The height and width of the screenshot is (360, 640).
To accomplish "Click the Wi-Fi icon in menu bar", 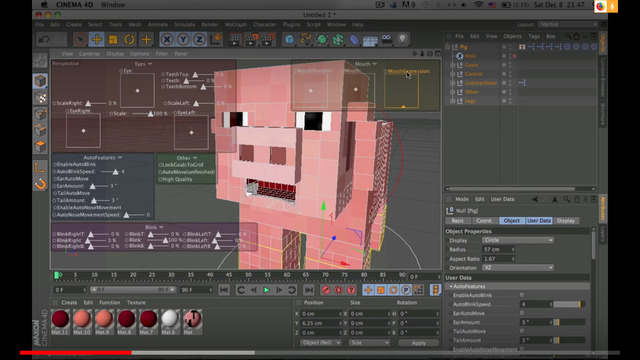I will (x=478, y=5).
